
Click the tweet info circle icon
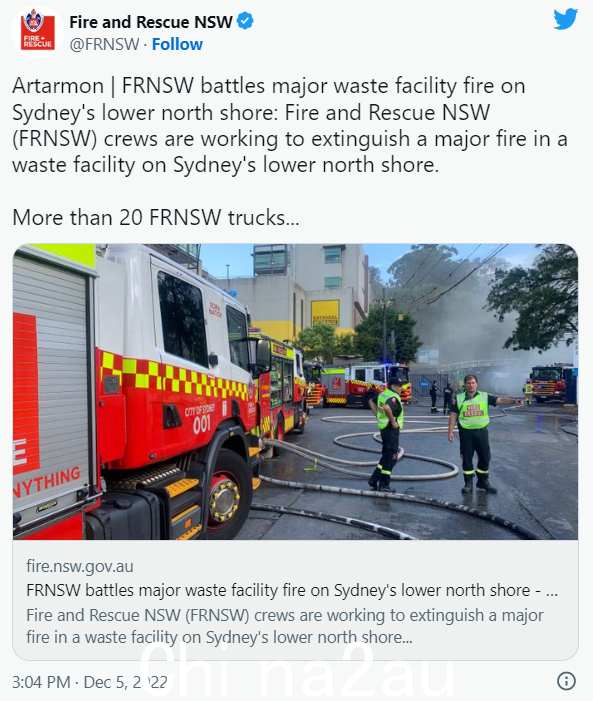[x=566, y=681]
